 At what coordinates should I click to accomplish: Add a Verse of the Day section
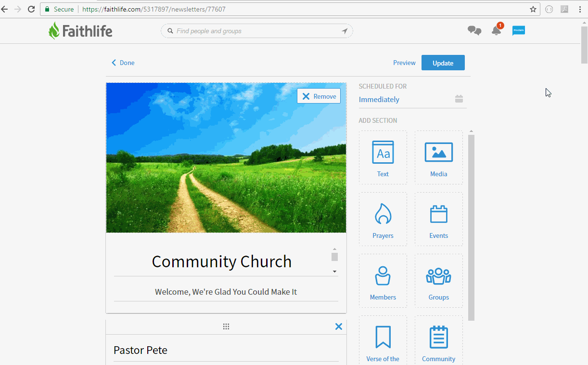click(x=383, y=340)
